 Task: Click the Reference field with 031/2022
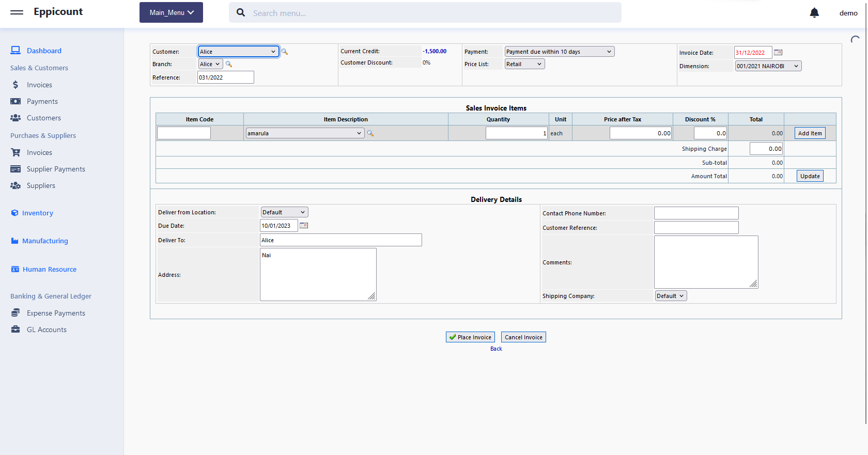coord(226,77)
